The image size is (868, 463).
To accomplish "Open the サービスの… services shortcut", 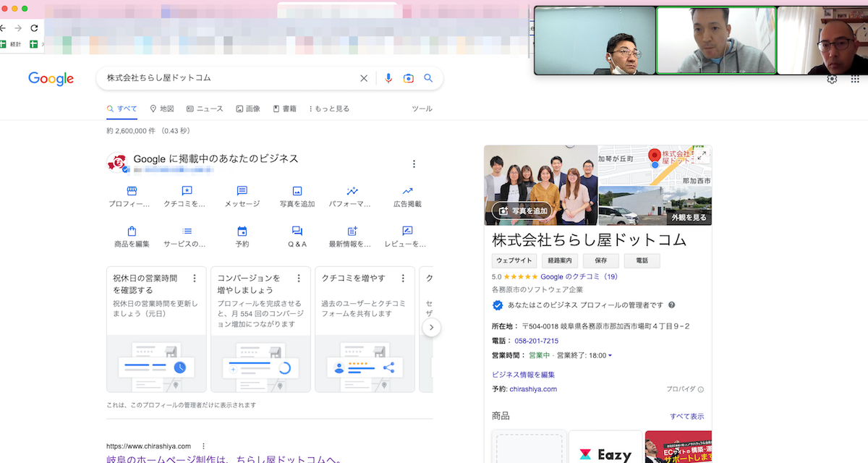I will coord(187,237).
